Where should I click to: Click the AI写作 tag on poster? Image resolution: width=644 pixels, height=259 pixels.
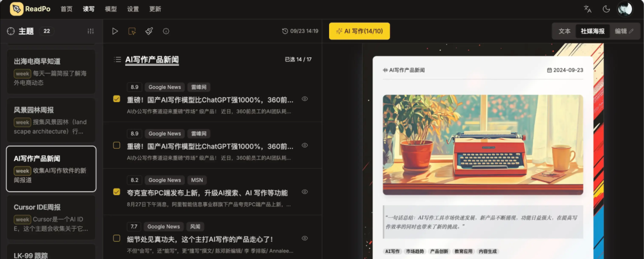(392, 252)
